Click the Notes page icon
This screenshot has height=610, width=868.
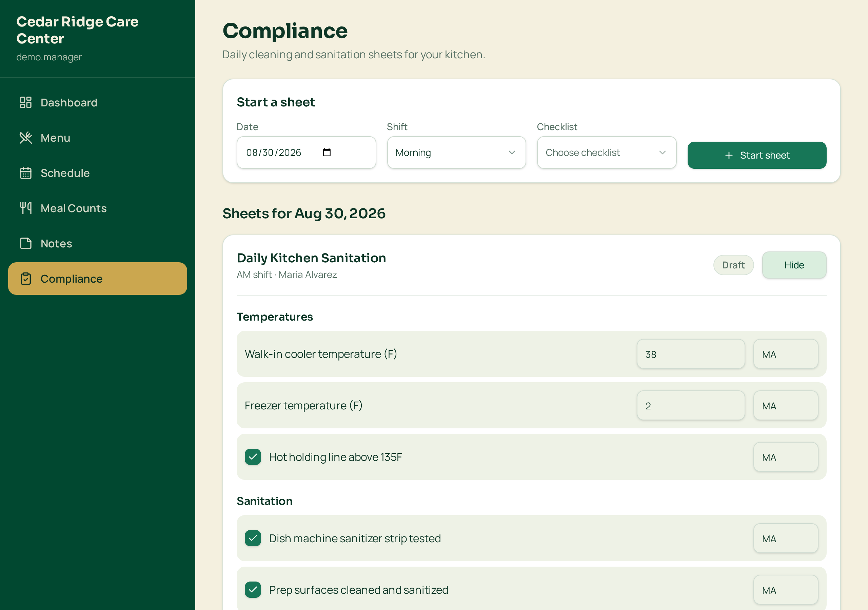click(x=25, y=243)
